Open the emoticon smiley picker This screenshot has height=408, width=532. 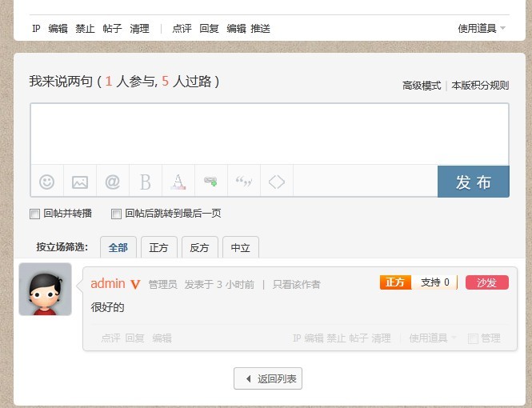(x=47, y=182)
